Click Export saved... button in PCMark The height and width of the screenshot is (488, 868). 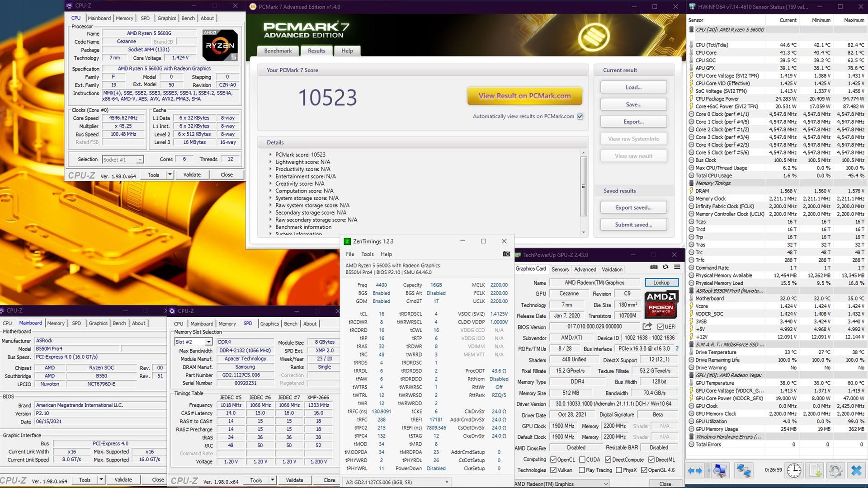(x=633, y=207)
